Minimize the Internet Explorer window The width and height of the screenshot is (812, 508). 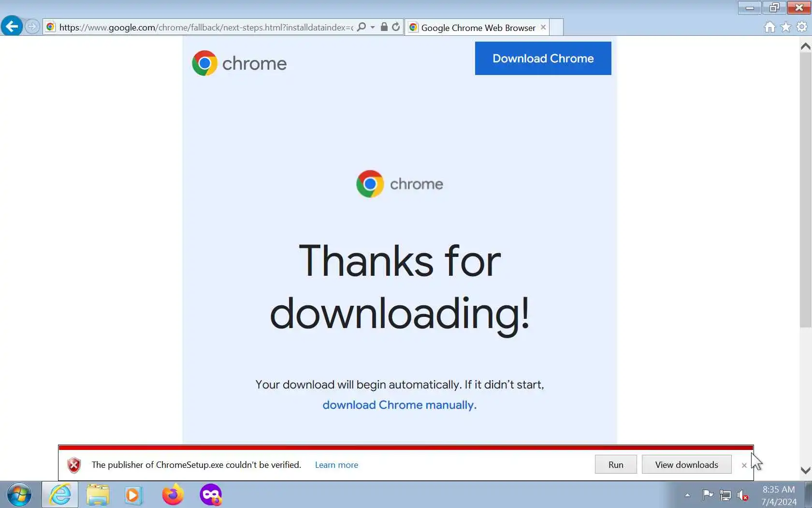750,8
